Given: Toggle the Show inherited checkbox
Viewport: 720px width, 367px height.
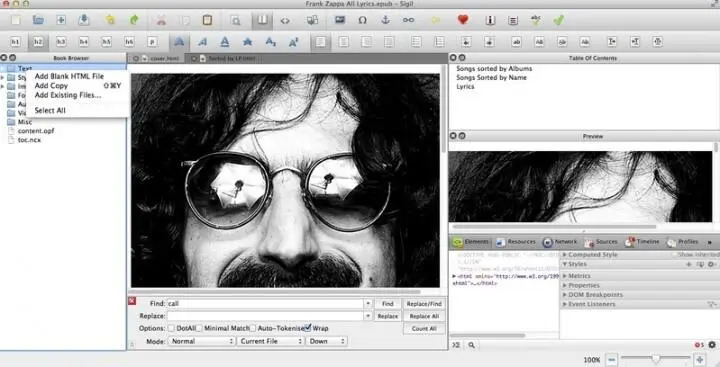Looking at the screenshot, I should coord(675,254).
